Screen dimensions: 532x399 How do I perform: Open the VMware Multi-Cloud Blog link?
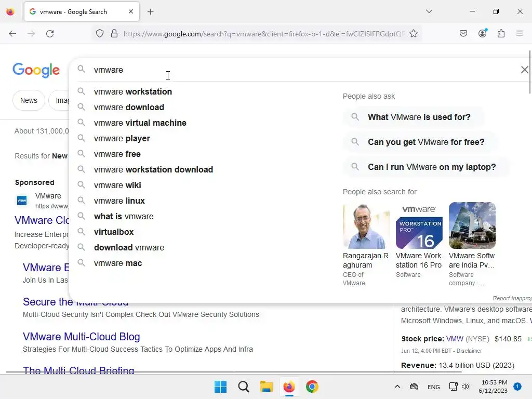tap(82, 337)
